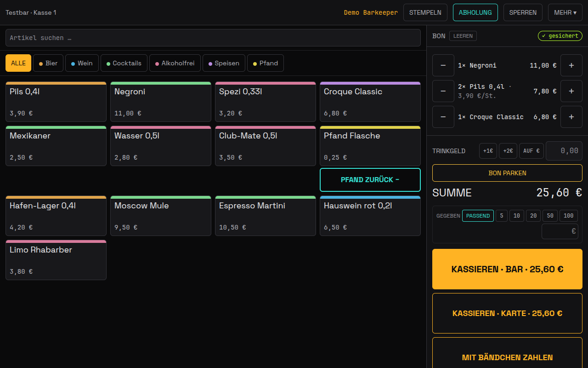
Task: Add Hauswein rot 0,2l to the bon
Action: (x=370, y=216)
